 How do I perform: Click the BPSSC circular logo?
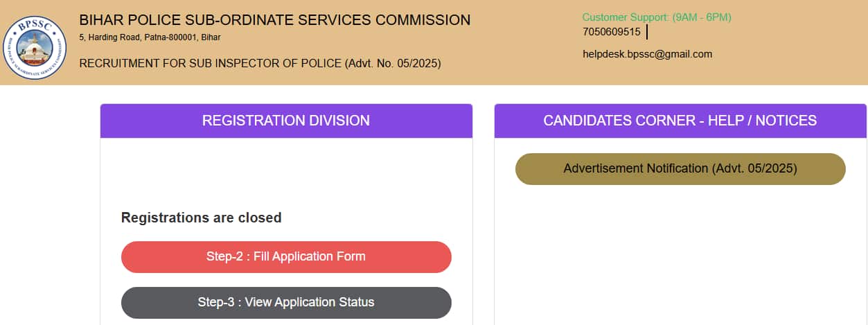click(35, 47)
